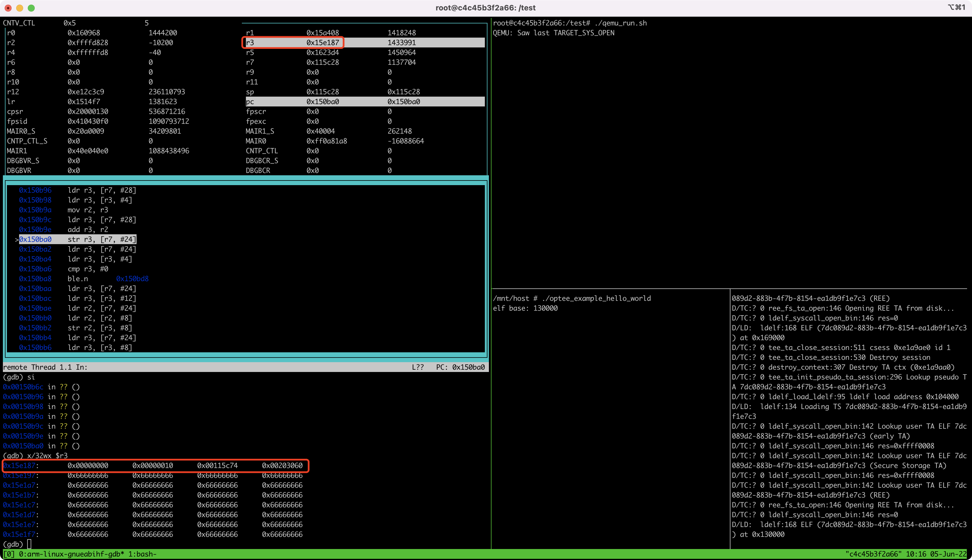Select tmux window 0:arm-linux-gnueabihf-gdb in status bar

pos(71,554)
